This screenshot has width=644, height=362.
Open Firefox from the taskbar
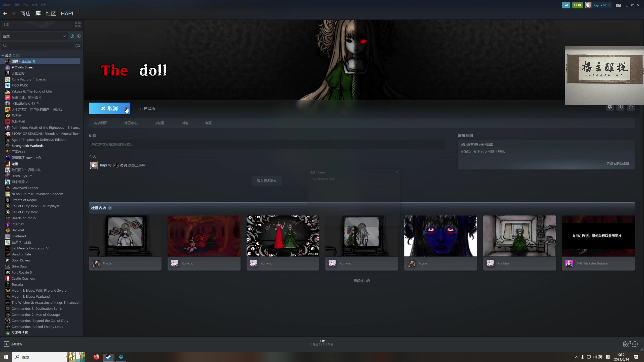click(96, 357)
